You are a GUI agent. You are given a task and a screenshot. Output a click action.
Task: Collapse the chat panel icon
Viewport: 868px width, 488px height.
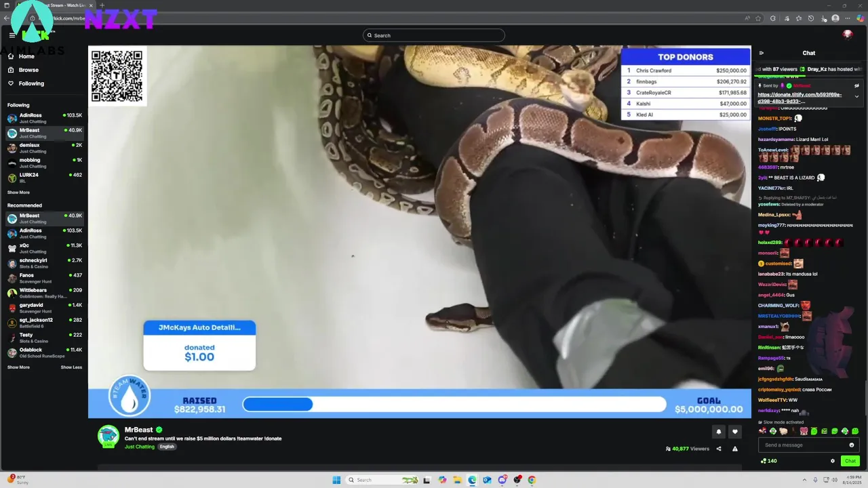pyautogui.click(x=762, y=53)
